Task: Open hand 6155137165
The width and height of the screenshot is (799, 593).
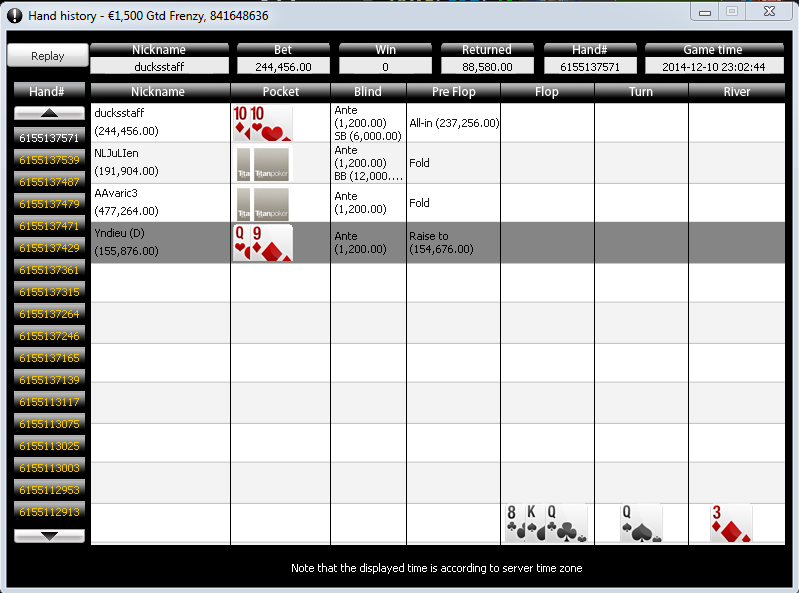Action: tap(49, 358)
